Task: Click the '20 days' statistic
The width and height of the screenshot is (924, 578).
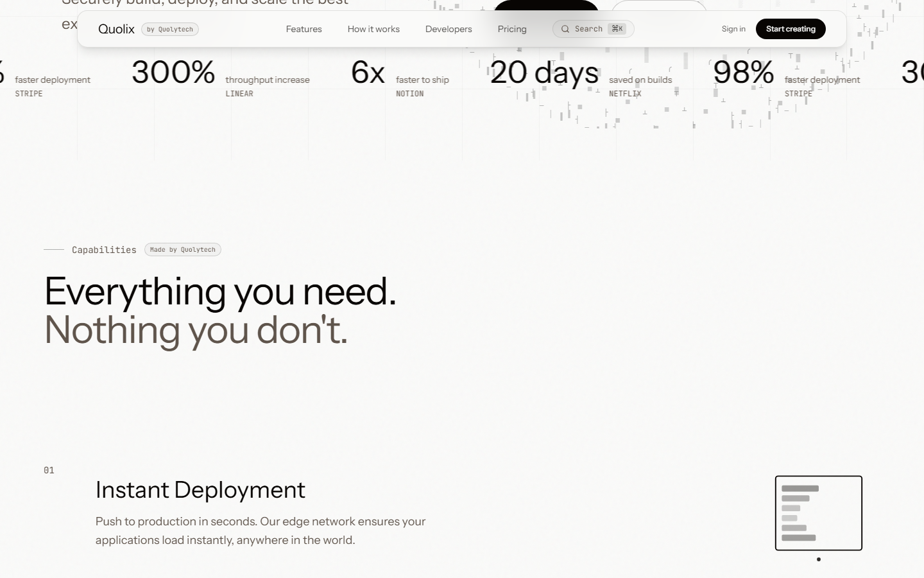Action: click(x=544, y=73)
